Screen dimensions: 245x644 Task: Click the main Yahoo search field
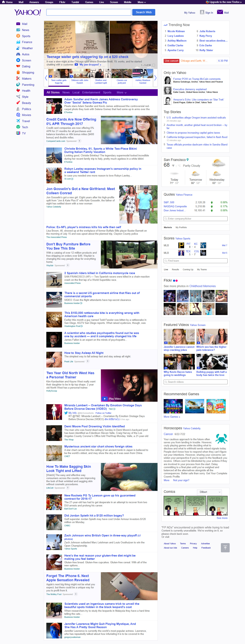(89, 12)
